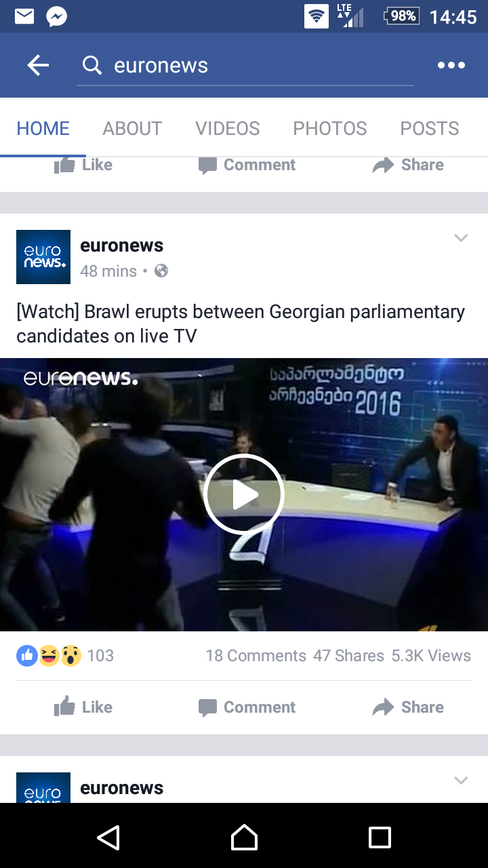Open the 18 Comments link
488x868 pixels.
[x=256, y=656]
